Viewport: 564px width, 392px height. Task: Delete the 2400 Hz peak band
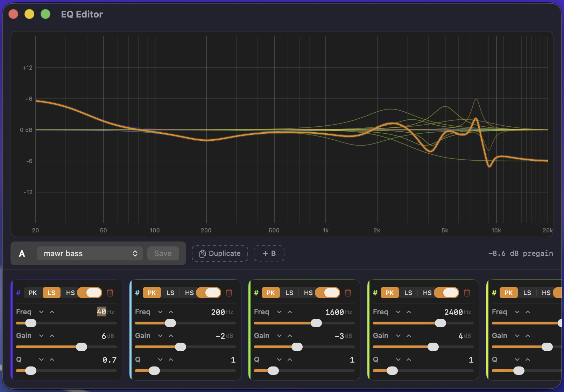(x=467, y=293)
